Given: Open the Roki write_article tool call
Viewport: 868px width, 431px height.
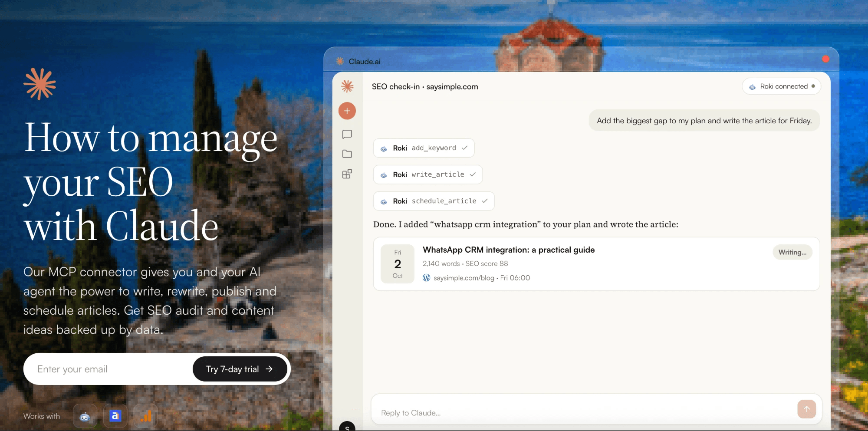Looking at the screenshot, I should point(428,174).
